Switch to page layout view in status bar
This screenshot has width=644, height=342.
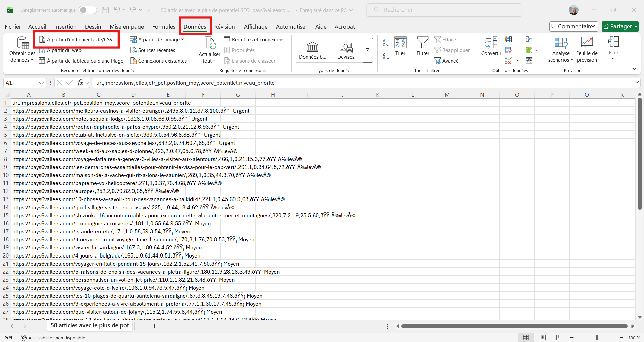[543, 338]
